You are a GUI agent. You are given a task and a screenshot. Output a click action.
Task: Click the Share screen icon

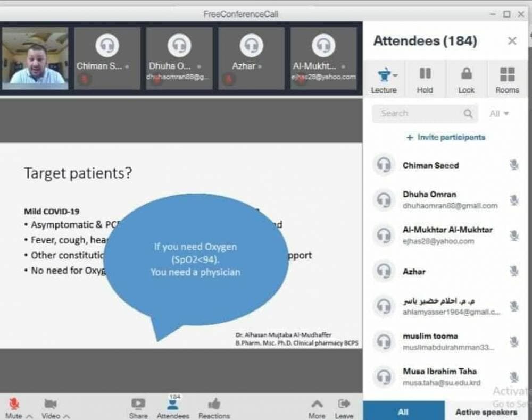(x=138, y=404)
